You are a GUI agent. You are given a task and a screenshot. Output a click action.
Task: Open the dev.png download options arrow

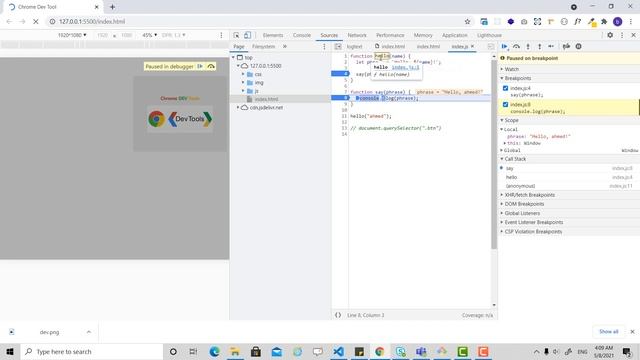89,332
